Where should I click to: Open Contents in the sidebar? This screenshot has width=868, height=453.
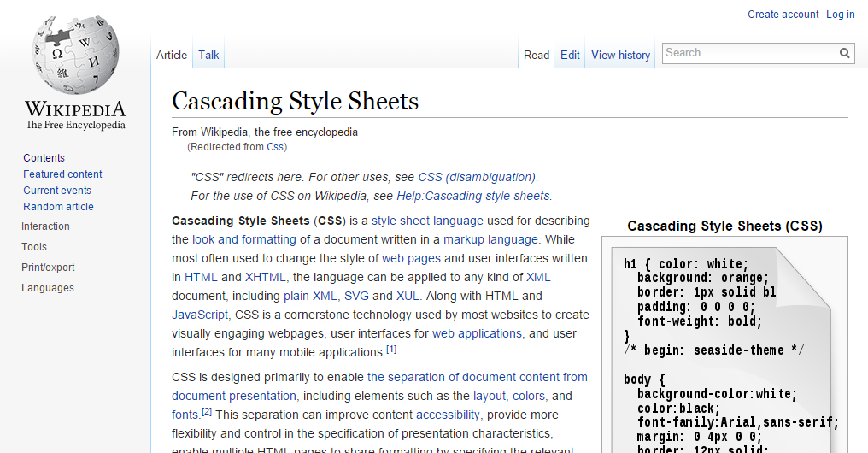(44, 158)
